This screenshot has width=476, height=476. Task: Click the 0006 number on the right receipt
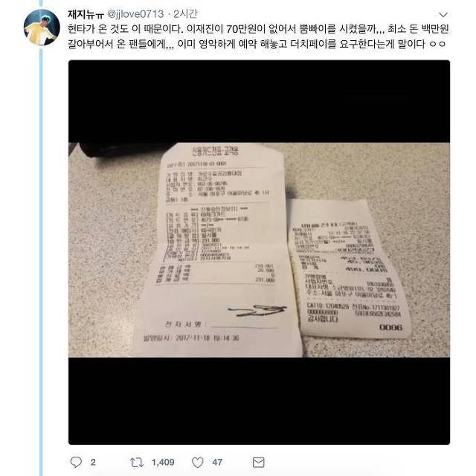(x=390, y=327)
